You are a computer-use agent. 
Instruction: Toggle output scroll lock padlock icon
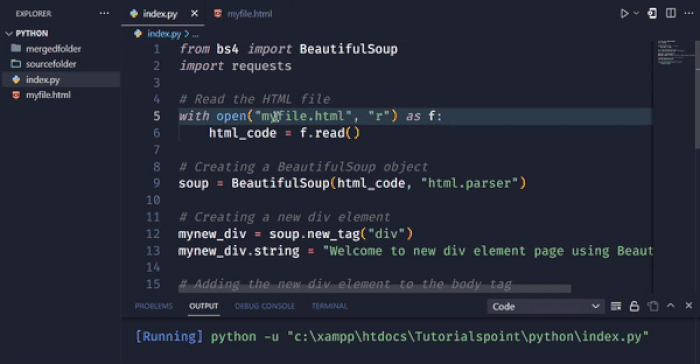(634, 306)
